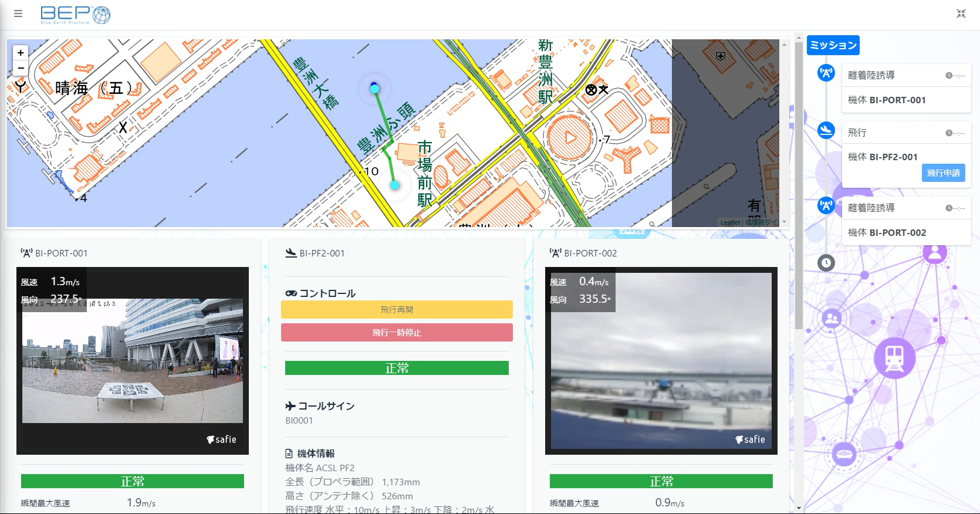The width and height of the screenshot is (980, 514).
Task: Open the BI-PF2-001 flight mission card
Action: pos(907,155)
